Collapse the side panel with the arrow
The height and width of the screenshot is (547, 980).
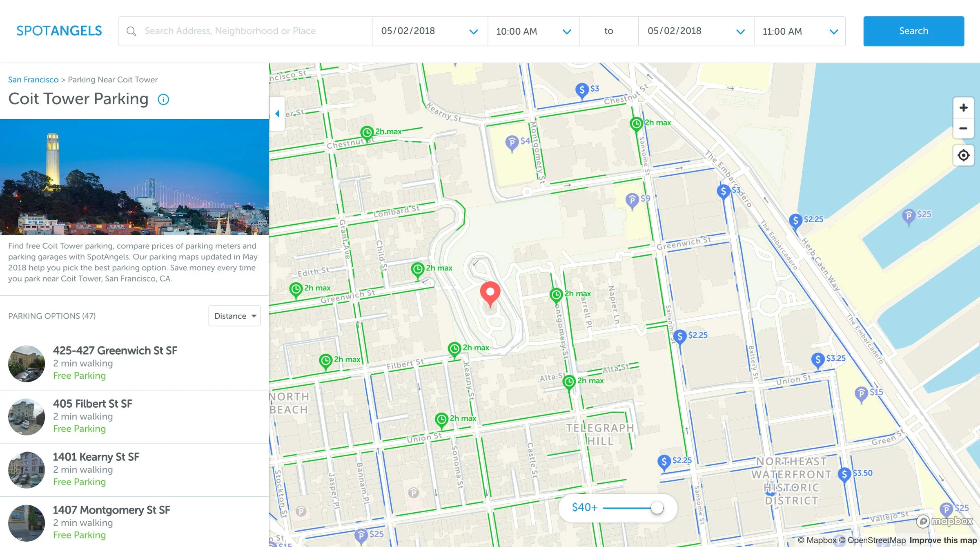tap(277, 114)
